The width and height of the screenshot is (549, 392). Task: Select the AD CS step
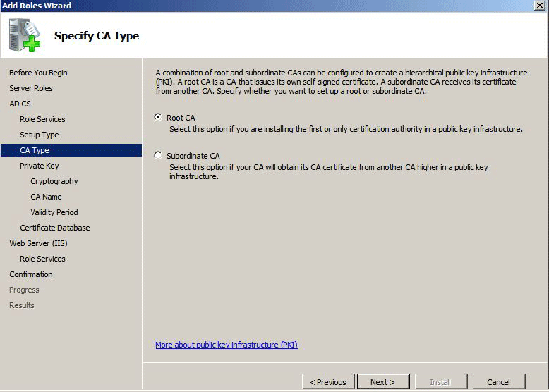tap(20, 104)
